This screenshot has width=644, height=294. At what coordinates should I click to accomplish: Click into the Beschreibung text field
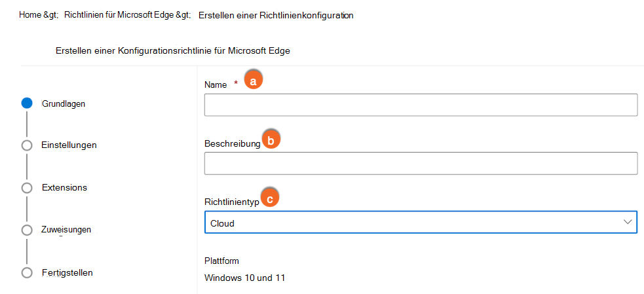(x=421, y=164)
